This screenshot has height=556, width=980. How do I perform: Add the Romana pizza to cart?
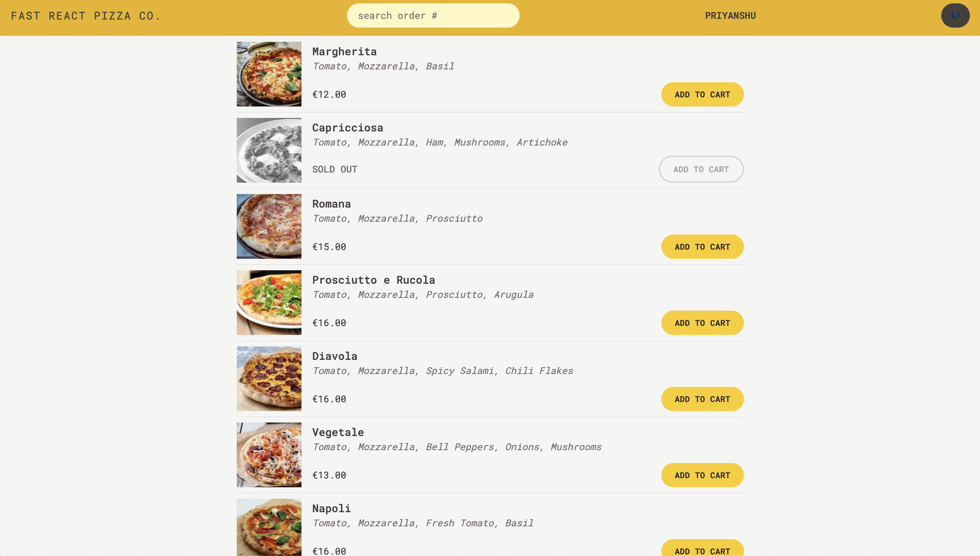pos(702,247)
